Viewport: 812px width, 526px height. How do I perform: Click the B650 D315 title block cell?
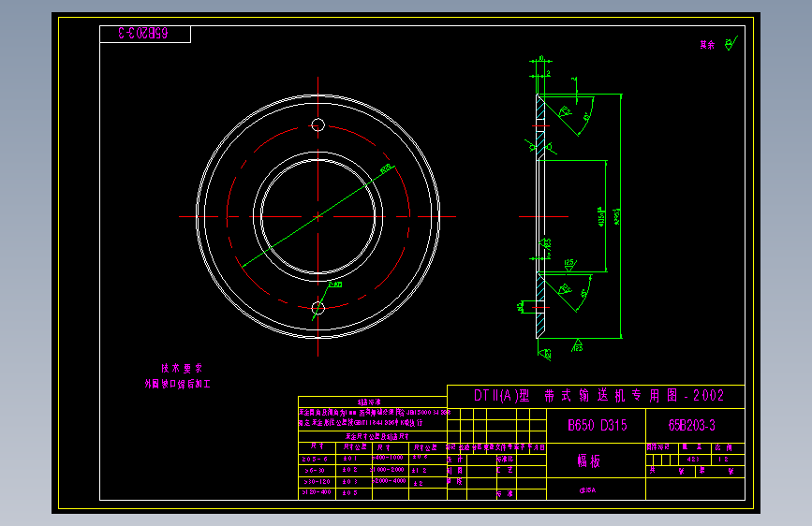pos(598,426)
